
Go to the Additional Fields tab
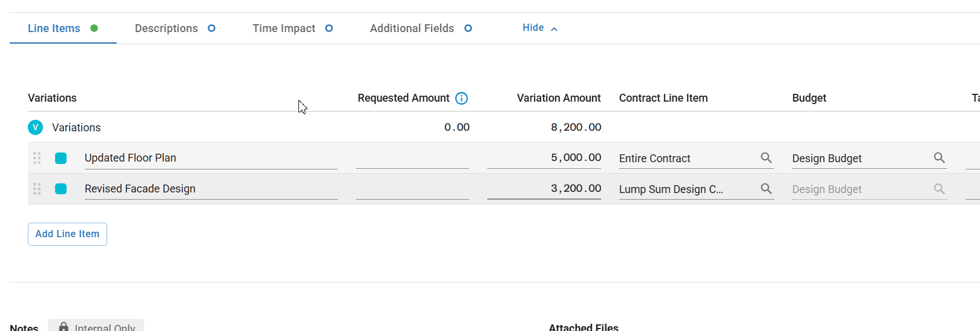pyautogui.click(x=412, y=28)
